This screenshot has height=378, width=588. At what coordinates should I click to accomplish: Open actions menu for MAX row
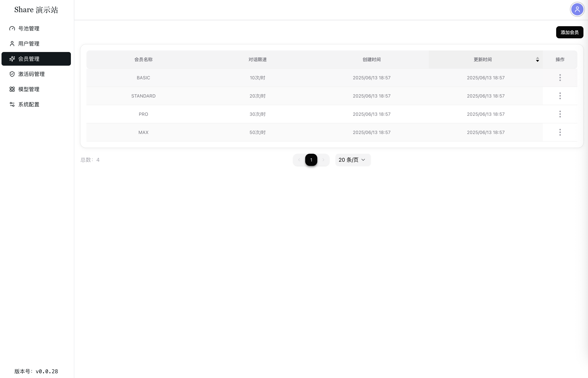(560, 132)
